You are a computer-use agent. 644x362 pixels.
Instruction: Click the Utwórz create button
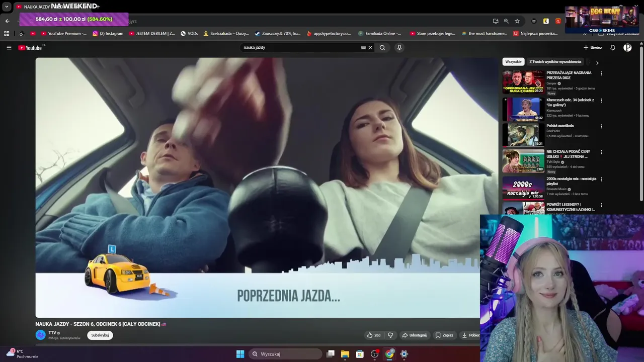coord(593,48)
